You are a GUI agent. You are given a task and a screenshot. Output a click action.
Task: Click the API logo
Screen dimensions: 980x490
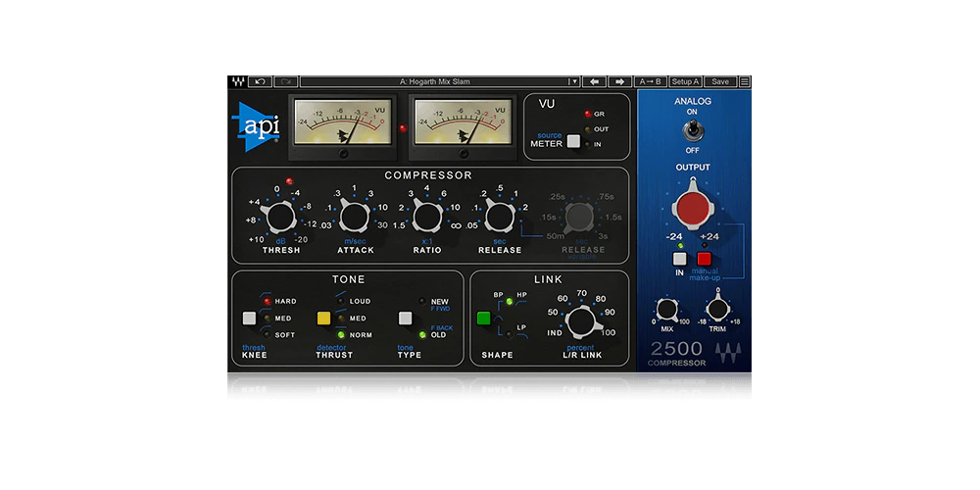click(256, 126)
